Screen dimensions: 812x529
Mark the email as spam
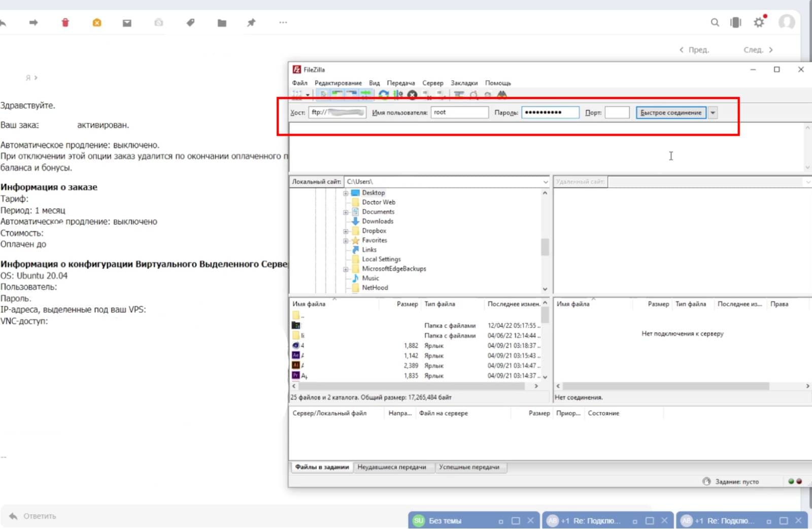[x=97, y=22]
